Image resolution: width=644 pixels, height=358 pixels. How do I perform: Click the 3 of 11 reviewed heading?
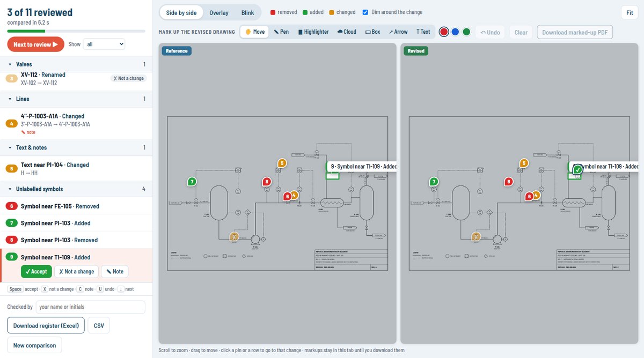point(40,12)
